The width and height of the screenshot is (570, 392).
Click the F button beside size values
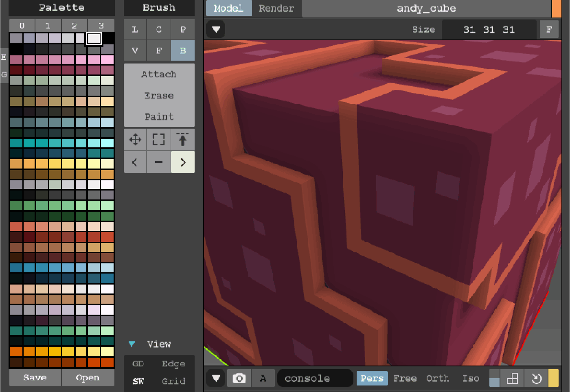[549, 29]
